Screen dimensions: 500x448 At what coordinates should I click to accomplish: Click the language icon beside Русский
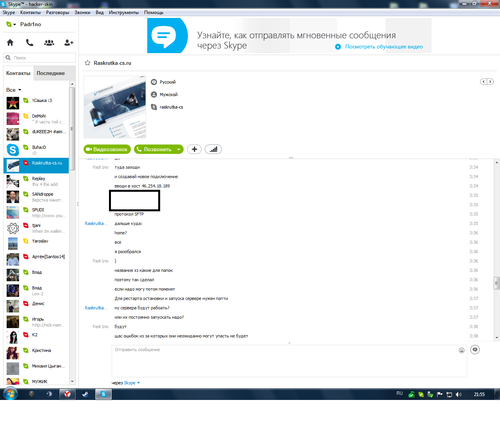[154, 82]
